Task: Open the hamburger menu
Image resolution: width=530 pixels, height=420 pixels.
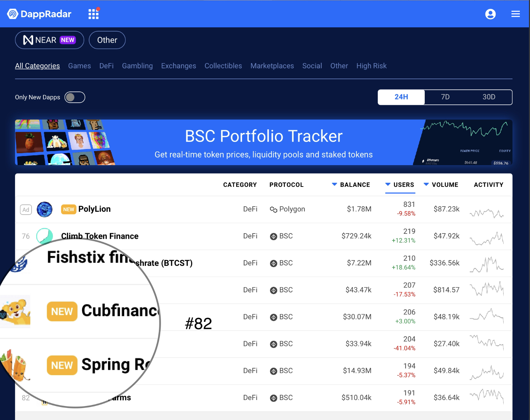Action: (x=516, y=14)
